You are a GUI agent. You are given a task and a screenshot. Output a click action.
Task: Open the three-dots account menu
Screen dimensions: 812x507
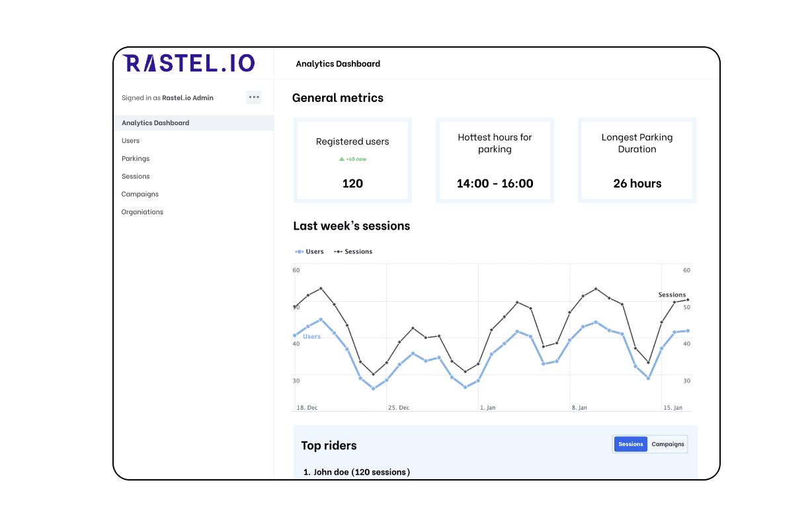254,97
